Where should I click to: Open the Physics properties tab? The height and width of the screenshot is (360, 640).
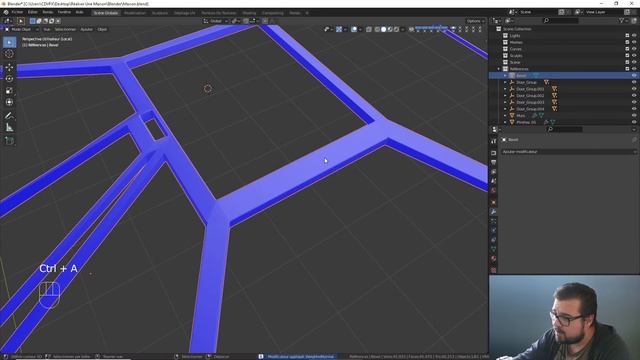point(493,231)
